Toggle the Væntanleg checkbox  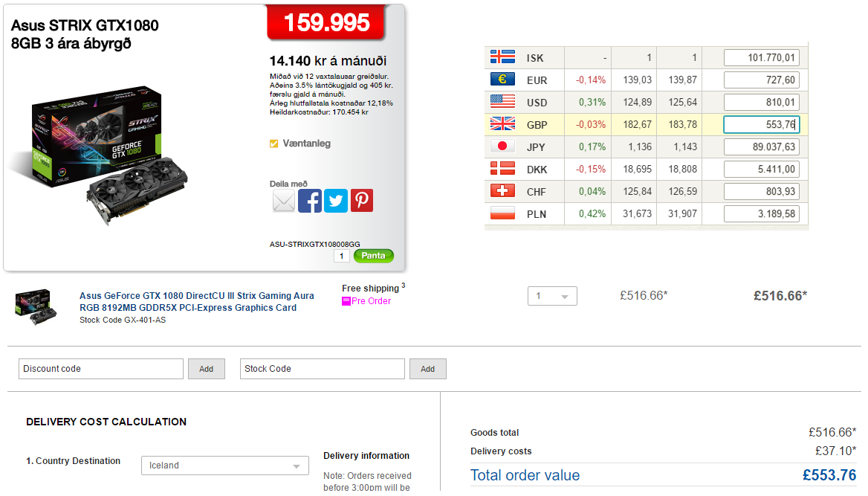pyautogui.click(x=274, y=144)
